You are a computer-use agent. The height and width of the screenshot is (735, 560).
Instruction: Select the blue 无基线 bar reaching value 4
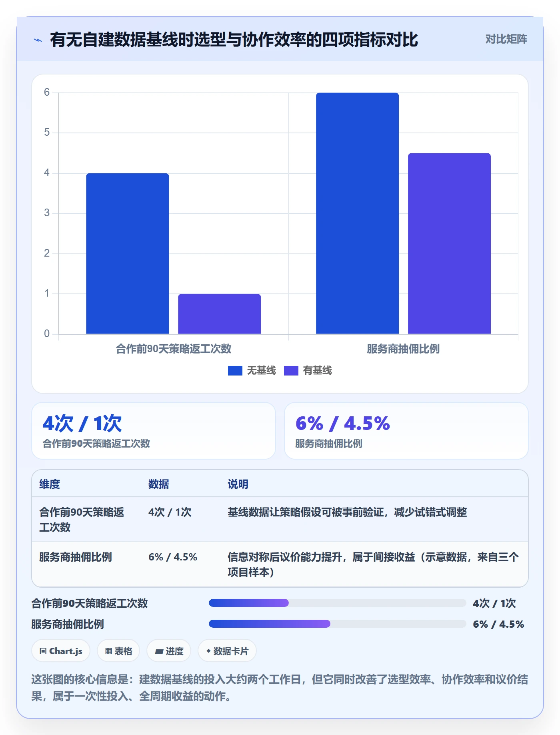click(128, 253)
